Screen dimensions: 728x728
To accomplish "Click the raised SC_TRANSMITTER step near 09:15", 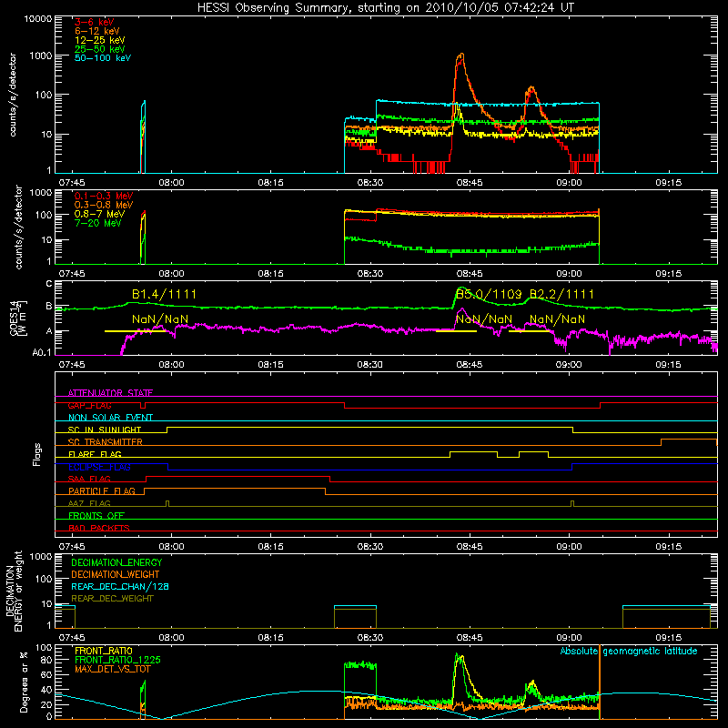I will (x=689, y=440).
